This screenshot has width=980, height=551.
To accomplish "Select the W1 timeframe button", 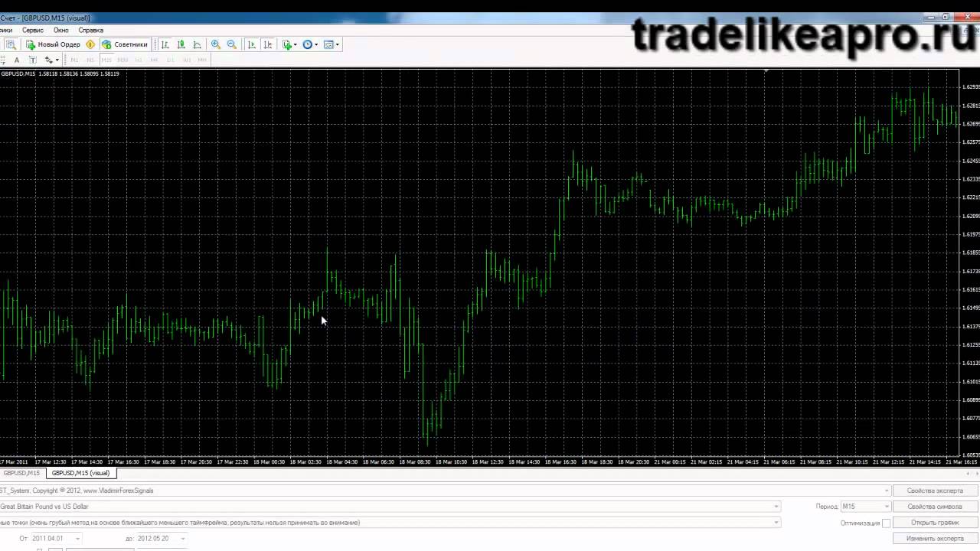I will pos(187,60).
